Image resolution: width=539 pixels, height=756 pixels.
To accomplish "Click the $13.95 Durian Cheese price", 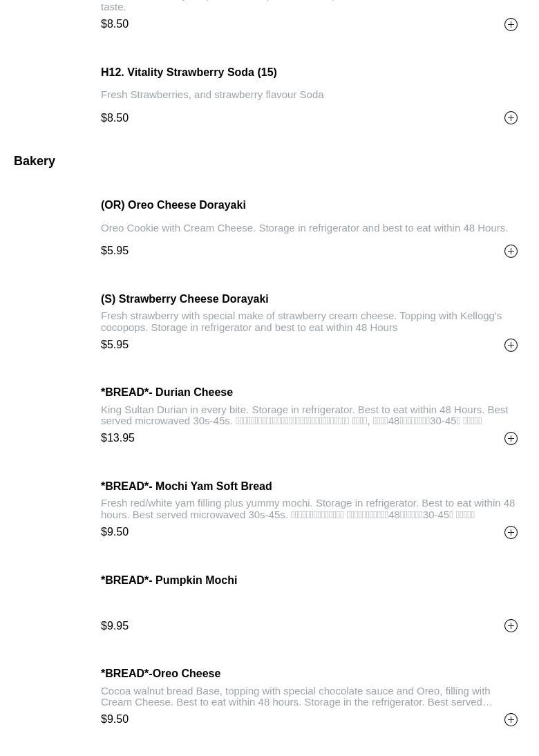I will (117, 438).
